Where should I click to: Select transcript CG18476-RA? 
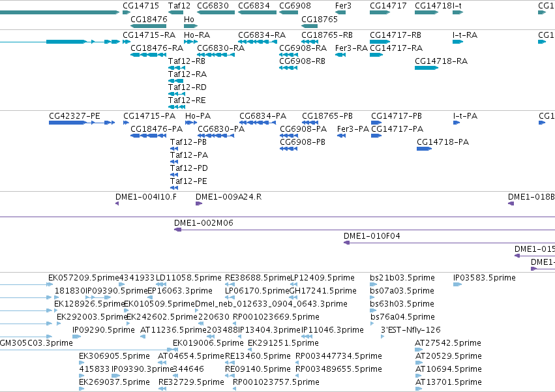(x=157, y=48)
